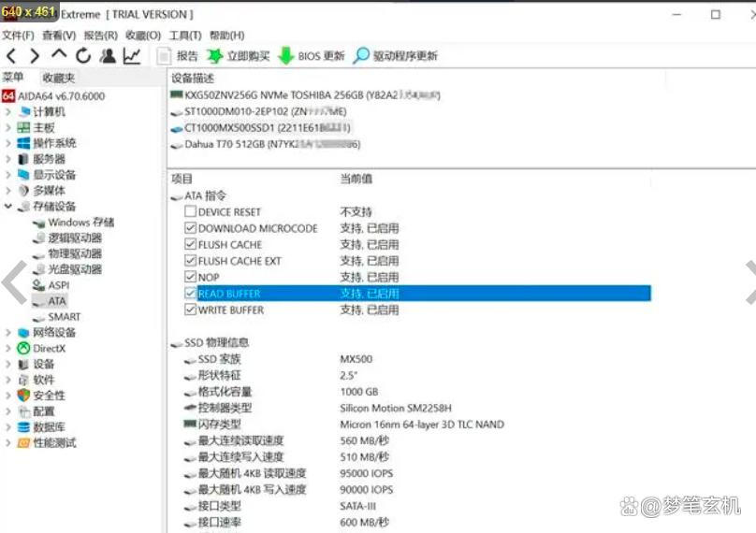The width and height of the screenshot is (756, 533).
Task: Expand the 主板 tree node
Action: (7, 128)
